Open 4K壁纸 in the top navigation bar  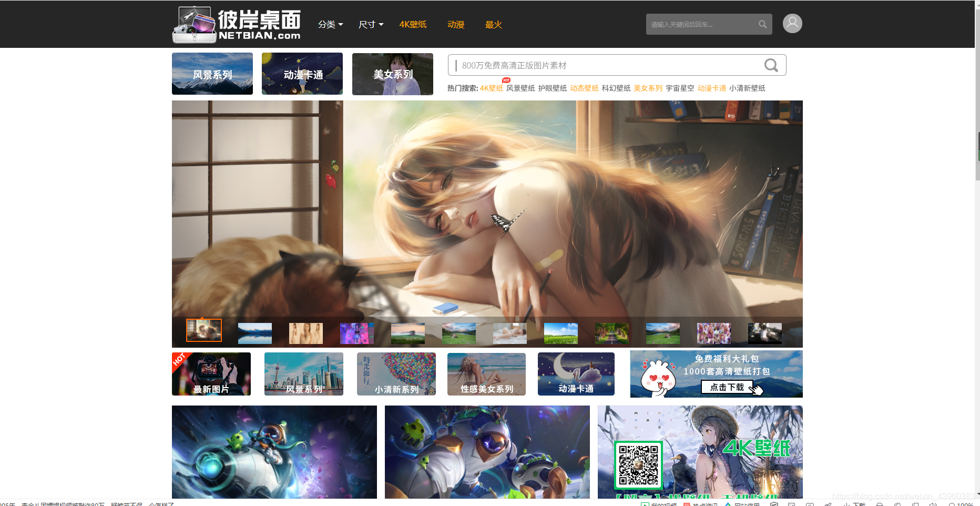click(413, 24)
